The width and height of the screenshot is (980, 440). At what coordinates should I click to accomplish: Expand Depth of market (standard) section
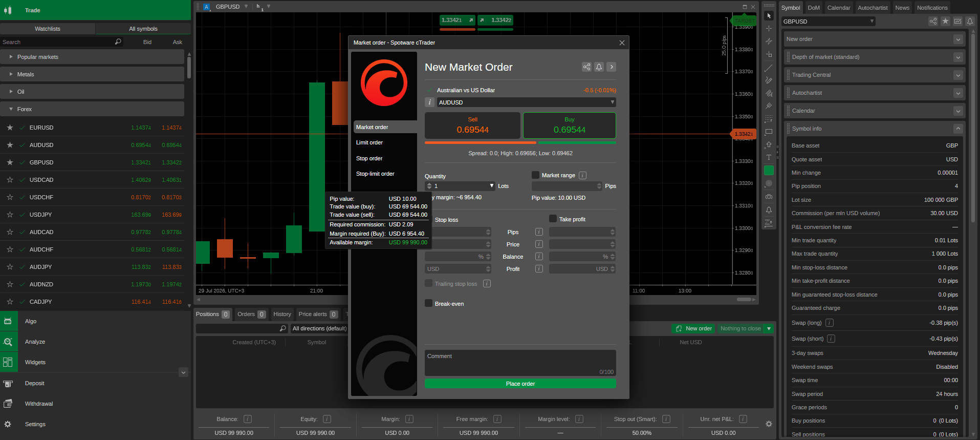(958, 57)
